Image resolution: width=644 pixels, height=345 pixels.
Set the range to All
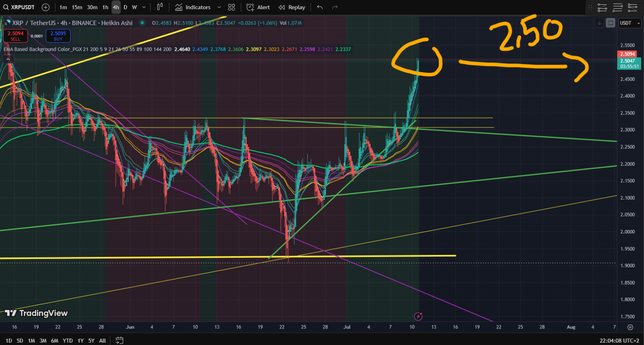(103, 341)
